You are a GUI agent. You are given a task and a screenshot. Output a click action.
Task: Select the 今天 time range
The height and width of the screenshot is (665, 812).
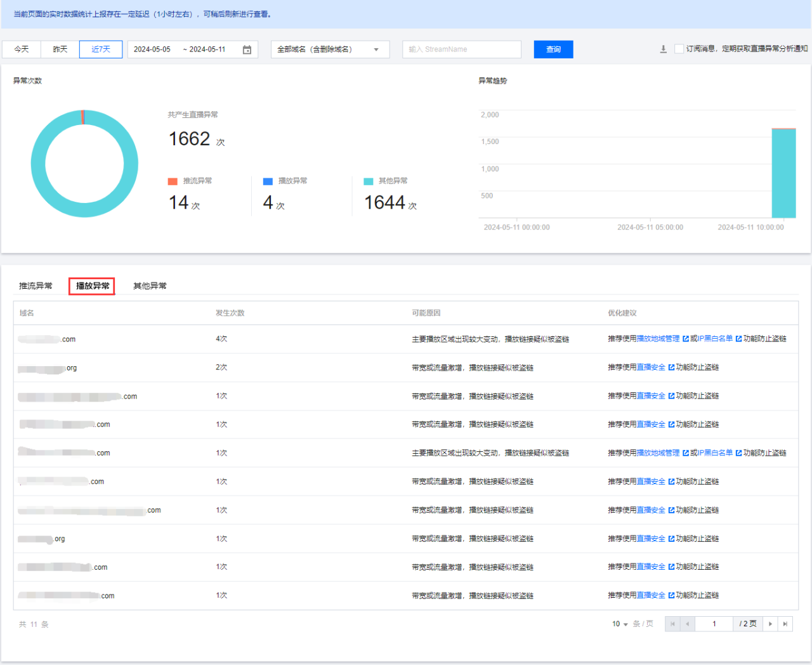22,49
